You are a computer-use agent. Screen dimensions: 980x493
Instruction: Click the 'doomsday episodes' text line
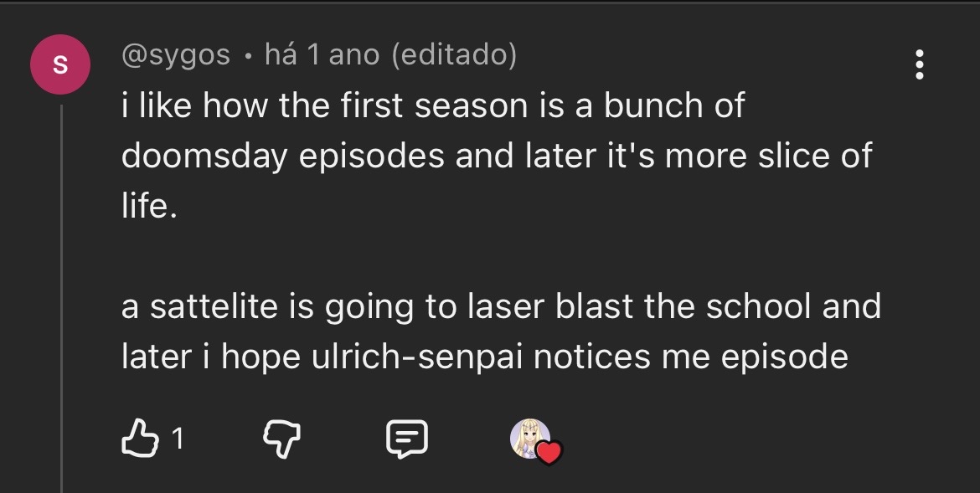[x=282, y=157]
